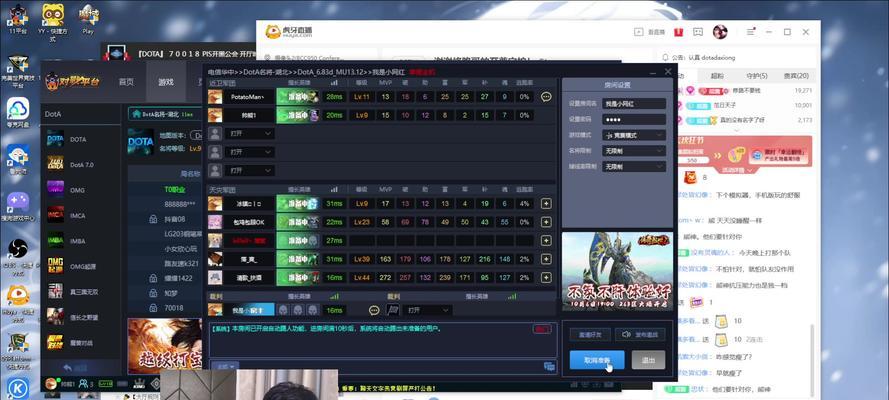The height and width of the screenshot is (400, 889).
Task: Open the 守护(5) tab in the Huya panel
Action: pyautogui.click(x=756, y=76)
